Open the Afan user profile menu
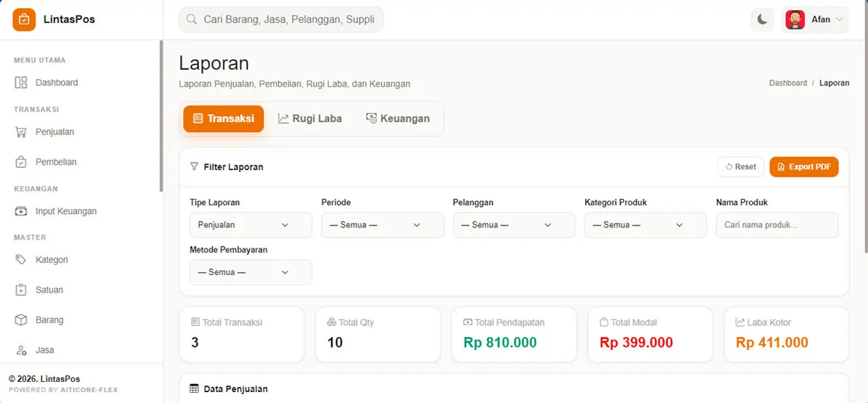868x403 pixels. click(x=815, y=20)
